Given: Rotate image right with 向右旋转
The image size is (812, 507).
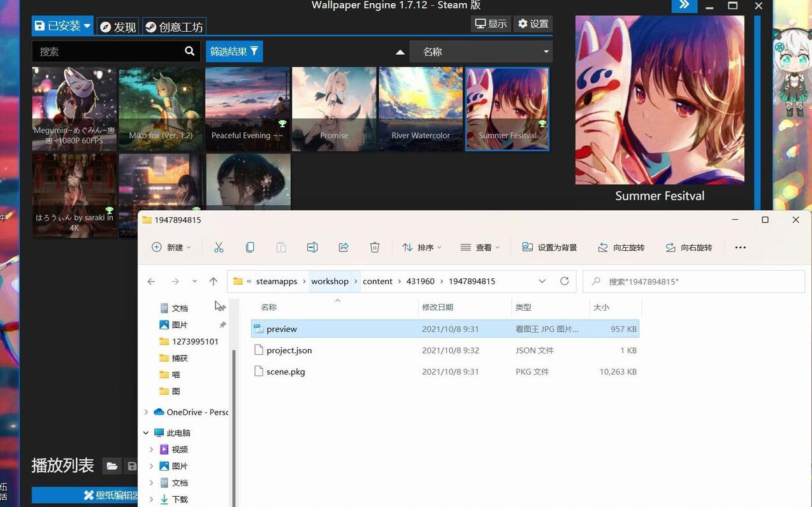Looking at the screenshot, I should [x=688, y=247].
